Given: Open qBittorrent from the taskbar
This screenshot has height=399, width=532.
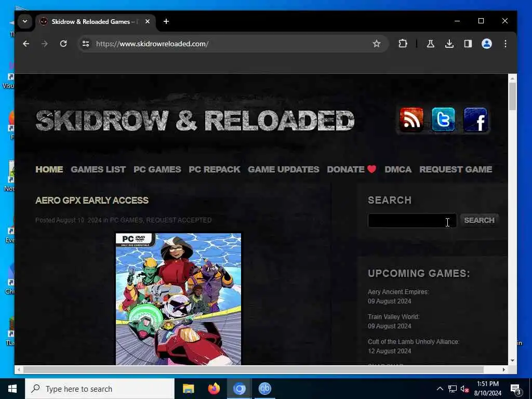Looking at the screenshot, I should coord(264,389).
